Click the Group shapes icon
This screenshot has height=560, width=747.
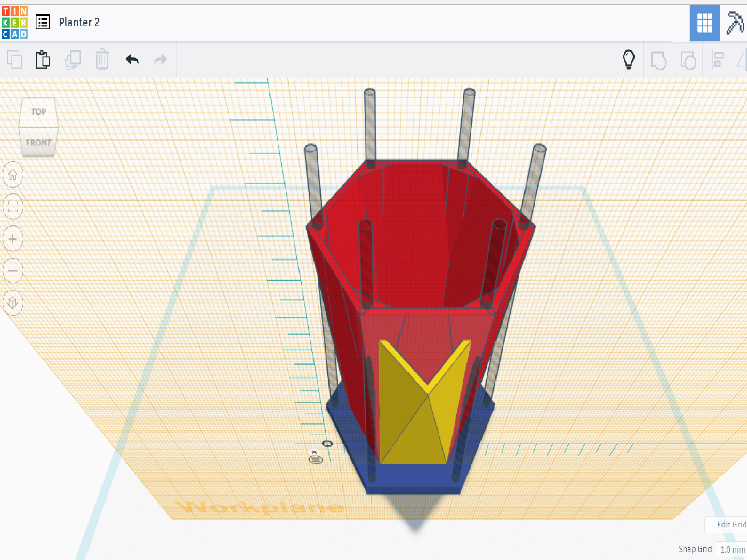659,60
